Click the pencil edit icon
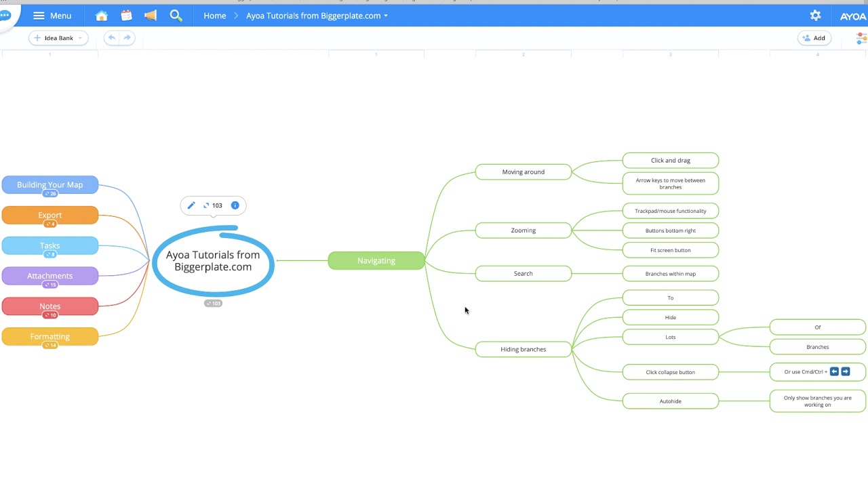Screen dimensions: 868x488 coord(191,205)
